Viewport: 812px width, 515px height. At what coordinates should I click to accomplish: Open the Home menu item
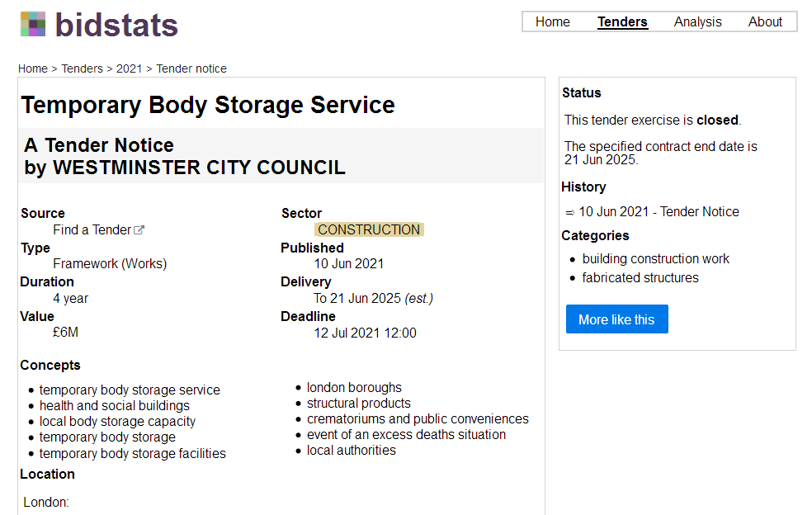click(x=552, y=22)
